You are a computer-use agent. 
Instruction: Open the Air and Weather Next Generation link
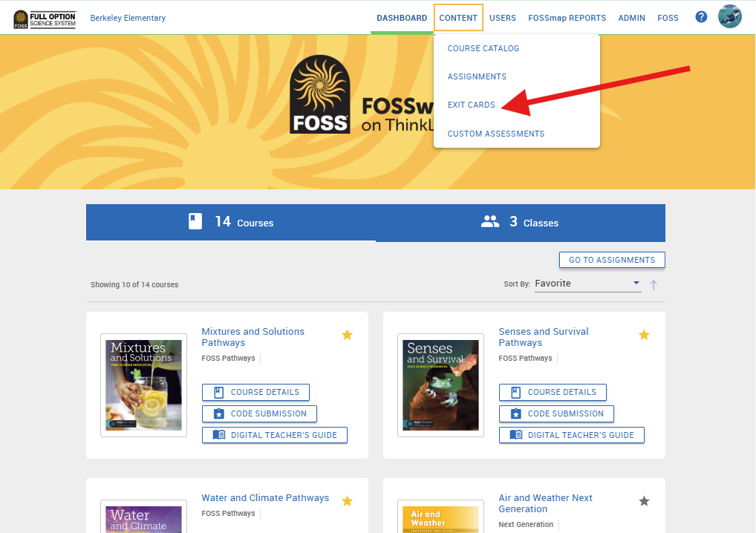[x=545, y=503]
